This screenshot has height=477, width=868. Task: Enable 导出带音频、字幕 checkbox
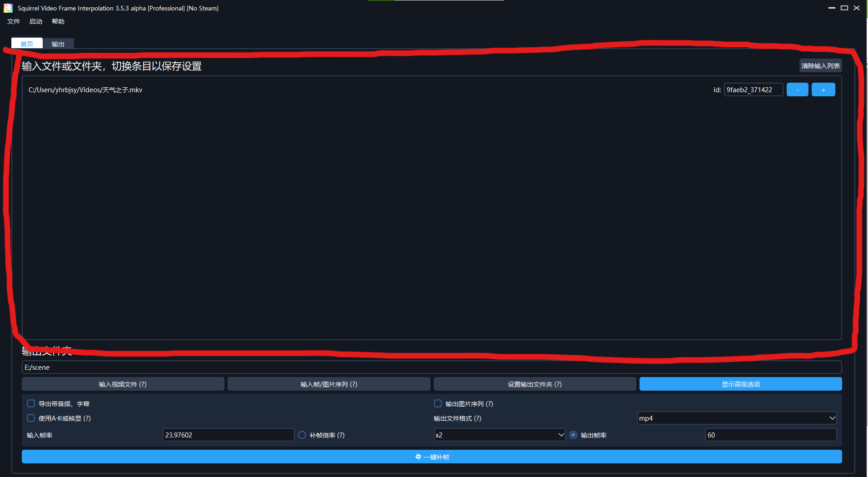pyautogui.click(x=31, y=403)
